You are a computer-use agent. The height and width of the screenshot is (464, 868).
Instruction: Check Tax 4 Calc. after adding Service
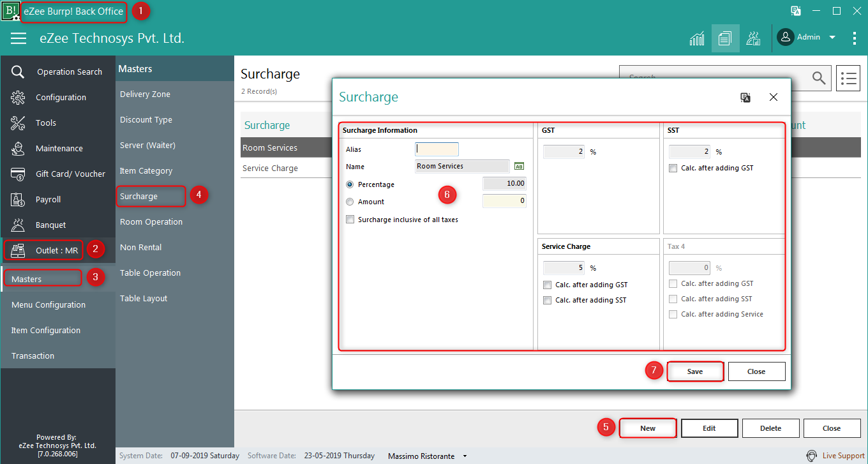point(673,315)
